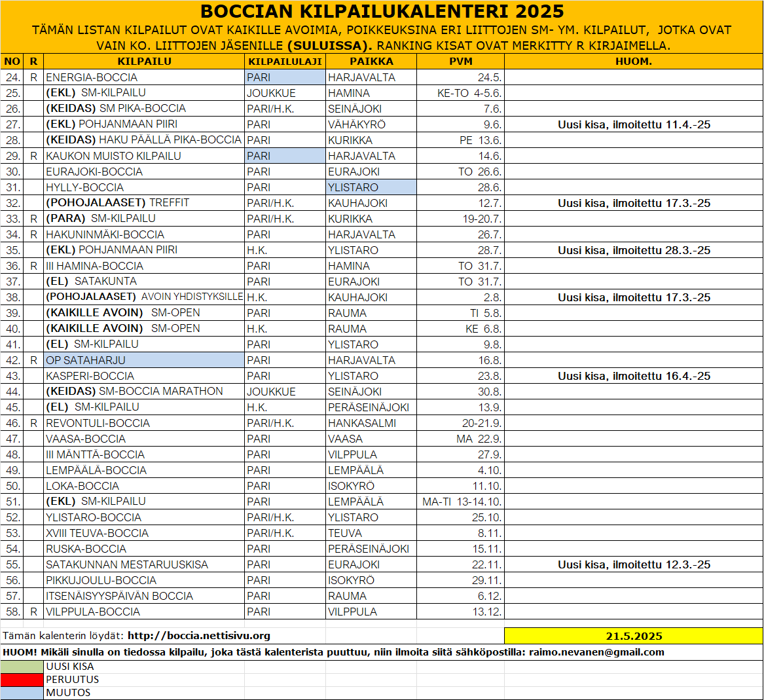Select the KILPAILU column header
This screenshot has height=700, width=764.
pyautogui.click(x=144, y=62)
